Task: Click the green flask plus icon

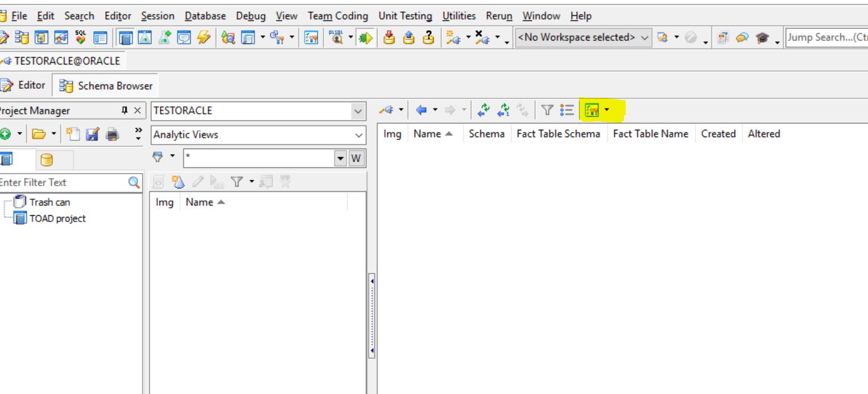Action: tap(165, 37)
